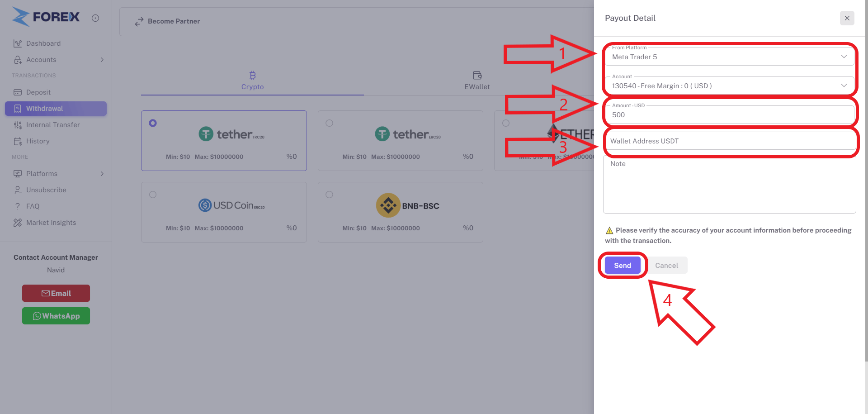
Task: Open the Withdrawal menu item
Action: [56, 109]
